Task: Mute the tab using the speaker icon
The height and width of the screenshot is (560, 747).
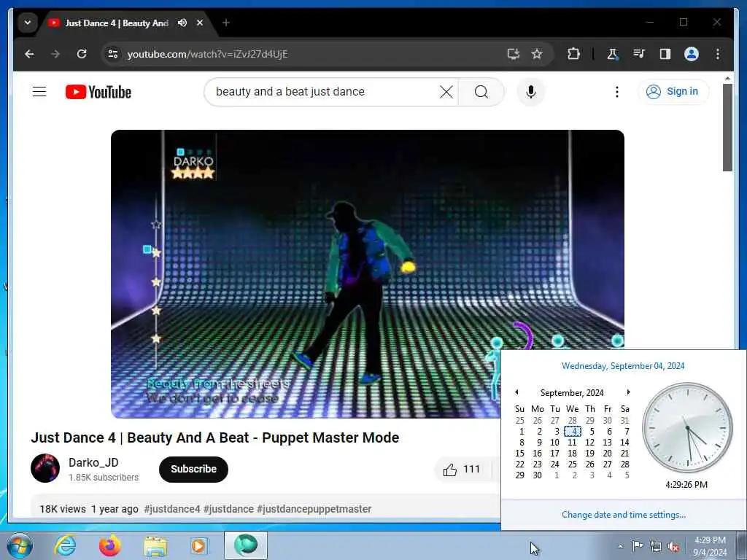Action: [x=182, y=23]
